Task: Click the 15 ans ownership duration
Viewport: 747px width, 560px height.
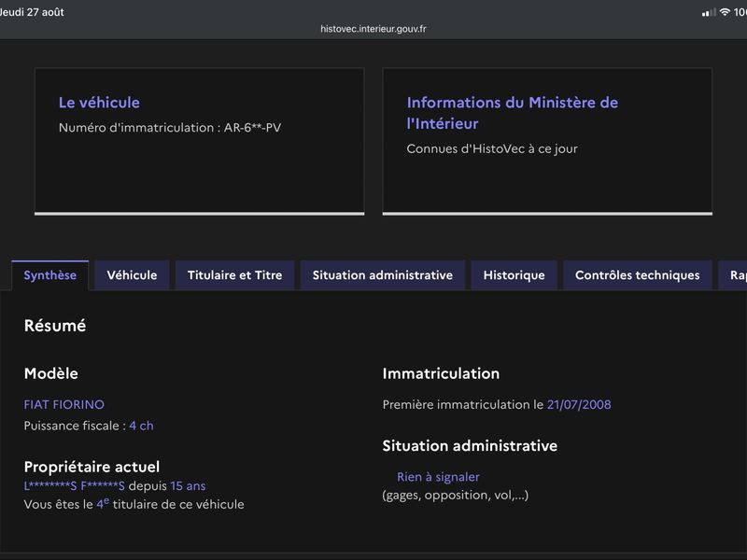Action: tap(188, 486)
